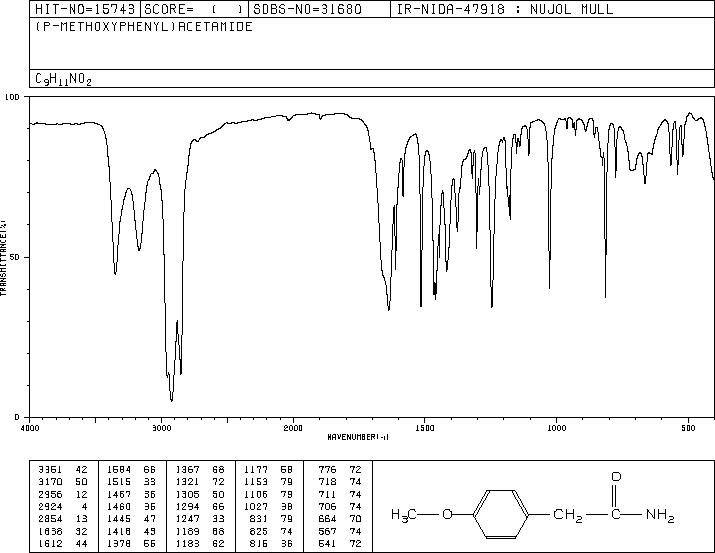Click the CH2 group in structure
Screen dimensions: 715x553
(567, 515)
